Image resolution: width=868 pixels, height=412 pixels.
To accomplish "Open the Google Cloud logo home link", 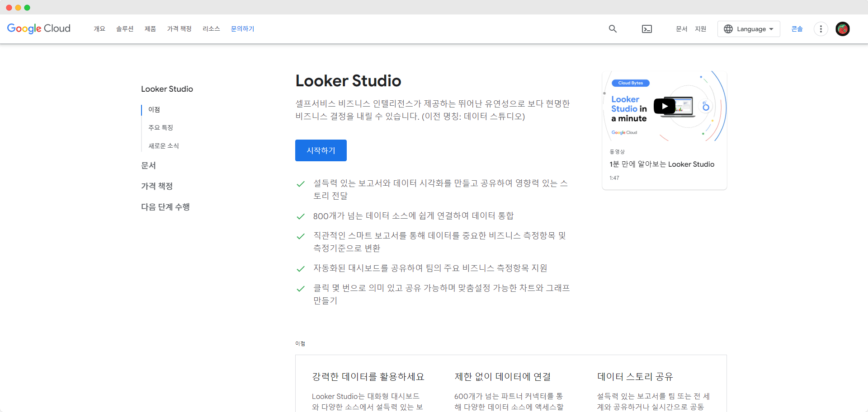I will point(39,28).
